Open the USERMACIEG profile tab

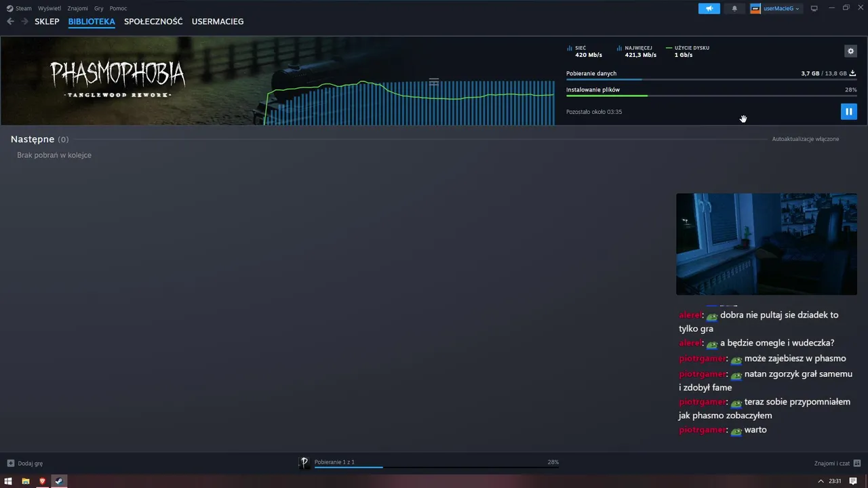click(x=218, y=22)
